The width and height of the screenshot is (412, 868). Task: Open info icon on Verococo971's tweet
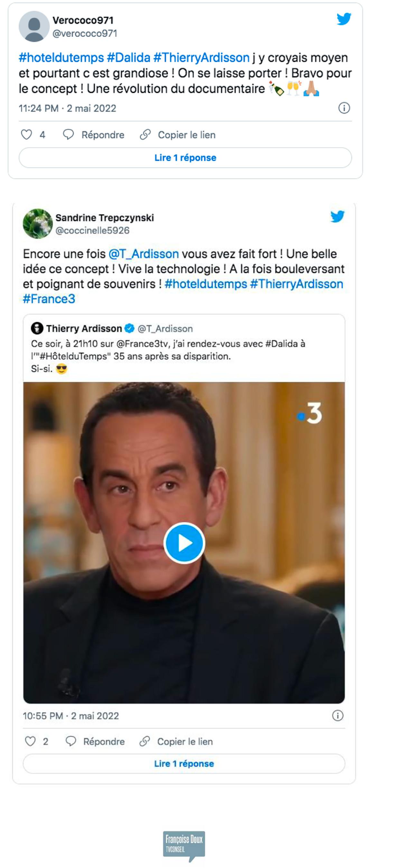(x=344, y=108)
